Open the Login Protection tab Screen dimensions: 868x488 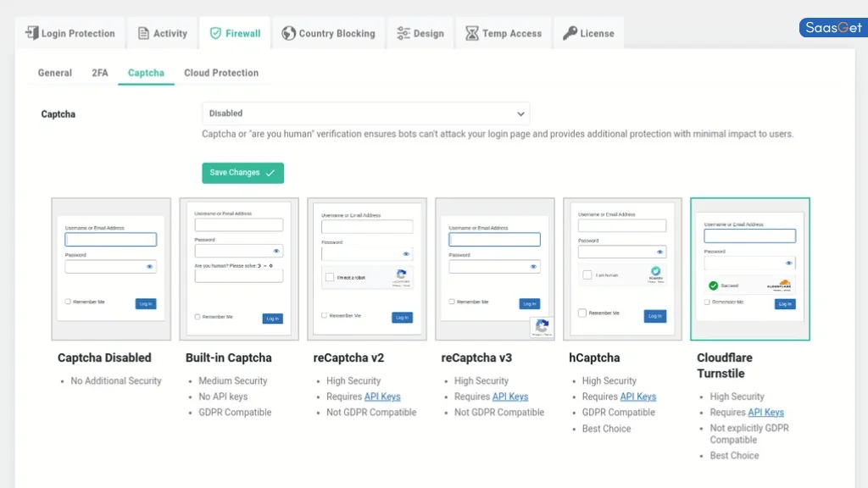pos(70,33)
